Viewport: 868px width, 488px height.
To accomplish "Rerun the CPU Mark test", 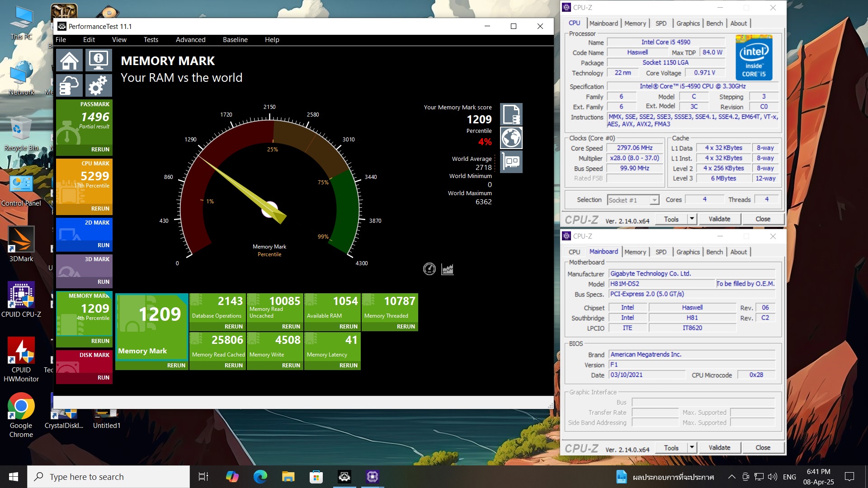I will tap(100, 209).
